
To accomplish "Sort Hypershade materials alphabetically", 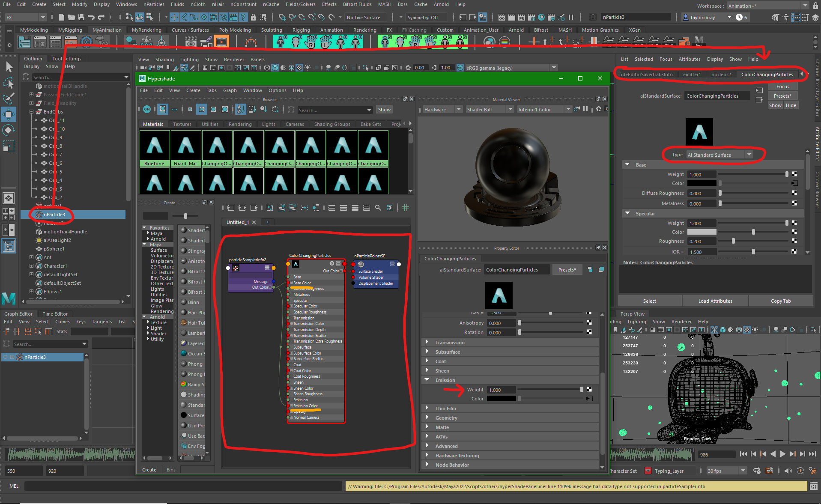I will (240, 110).
